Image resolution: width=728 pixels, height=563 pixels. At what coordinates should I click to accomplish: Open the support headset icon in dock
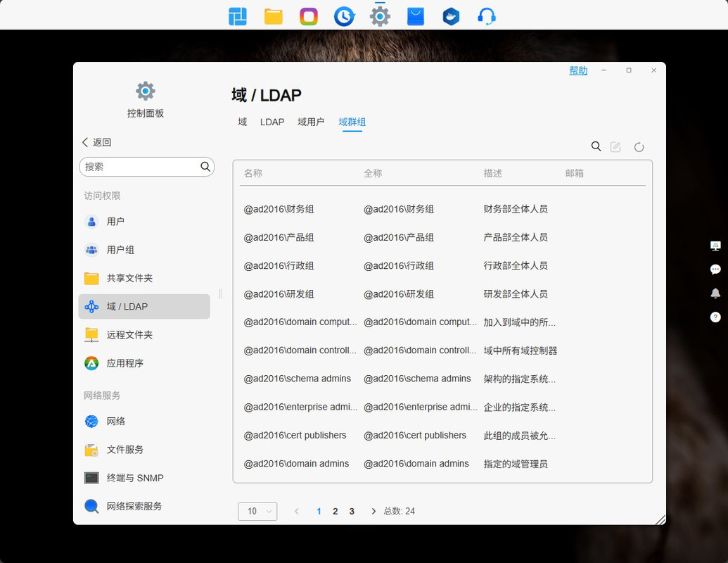coord(487,17)
